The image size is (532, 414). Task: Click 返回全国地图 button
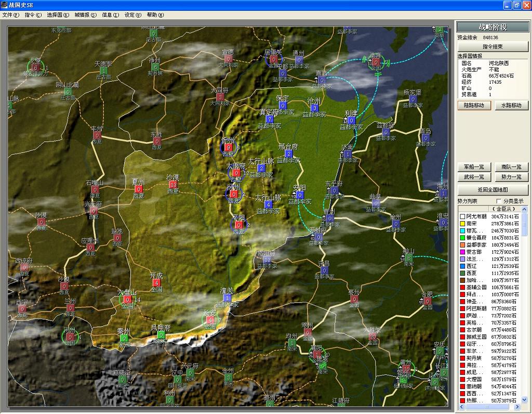pos(493,190)
